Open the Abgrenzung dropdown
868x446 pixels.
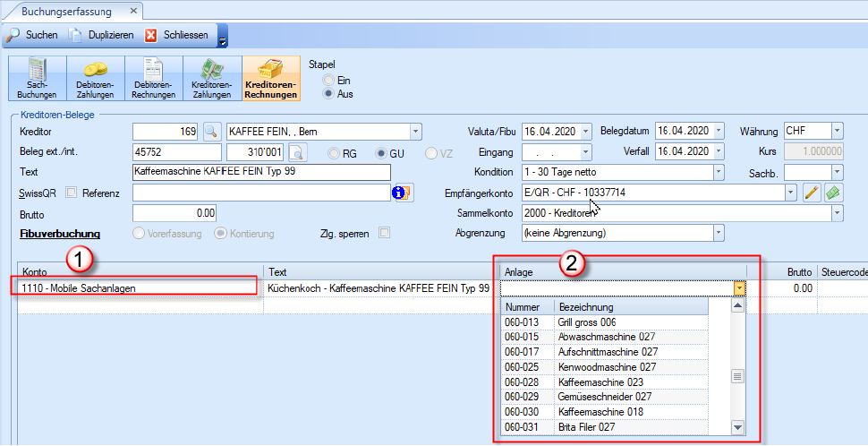coord(718,233)
